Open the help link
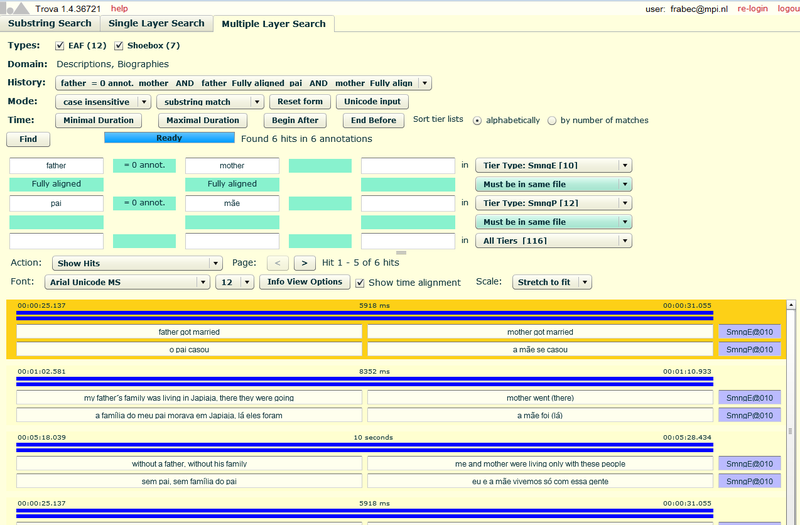 [x=119, y=8]
